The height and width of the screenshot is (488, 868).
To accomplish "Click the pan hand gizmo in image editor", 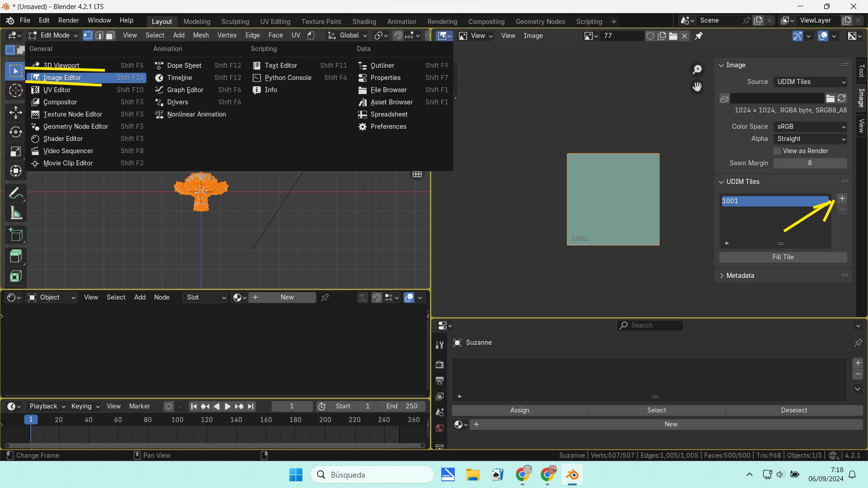I will coord(697,86).
